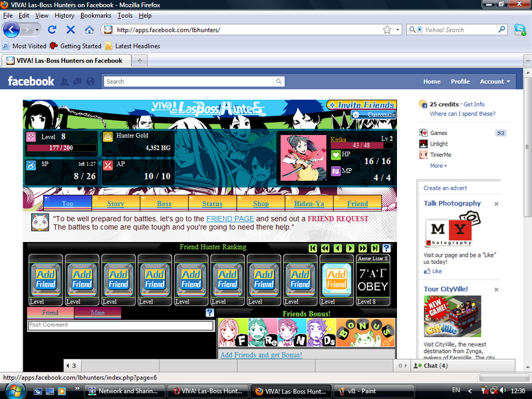532x399 pixels.
Task: Stop page loading with the X icon
Action: (70, 30)
